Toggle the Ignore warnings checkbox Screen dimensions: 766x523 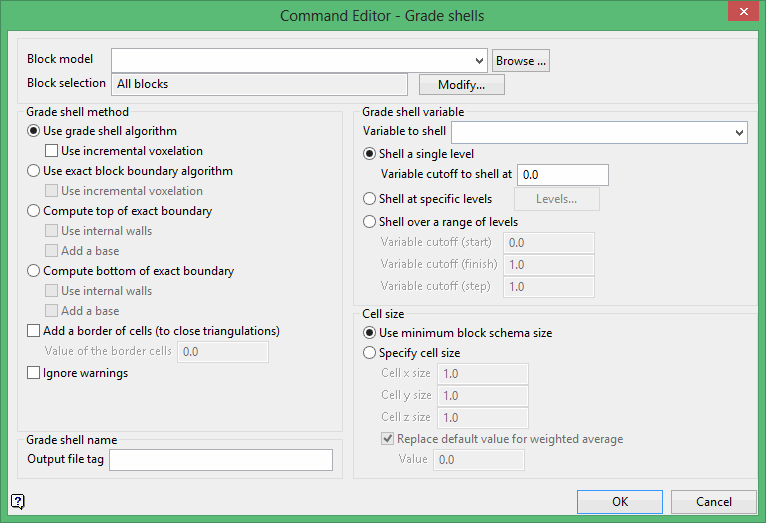(x=34, y=373)
